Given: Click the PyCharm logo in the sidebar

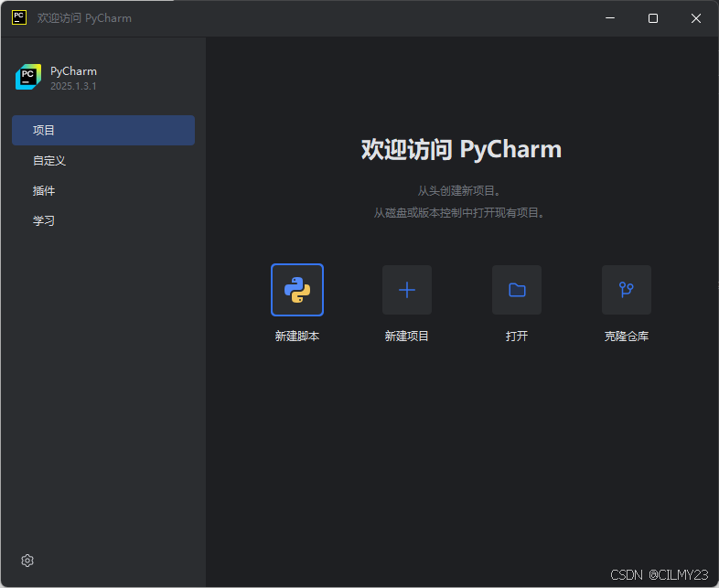Looking at the screenshot, I should (28, 77).
